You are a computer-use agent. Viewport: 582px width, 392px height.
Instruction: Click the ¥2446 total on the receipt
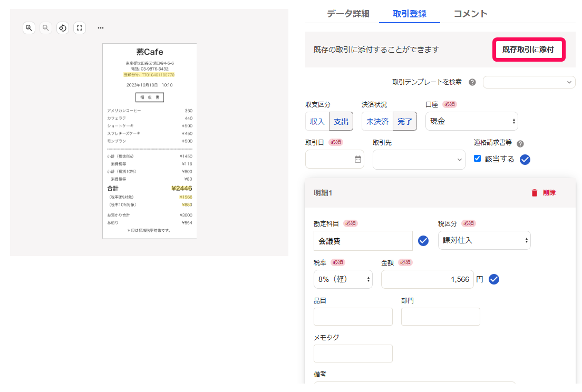point(182,189)
